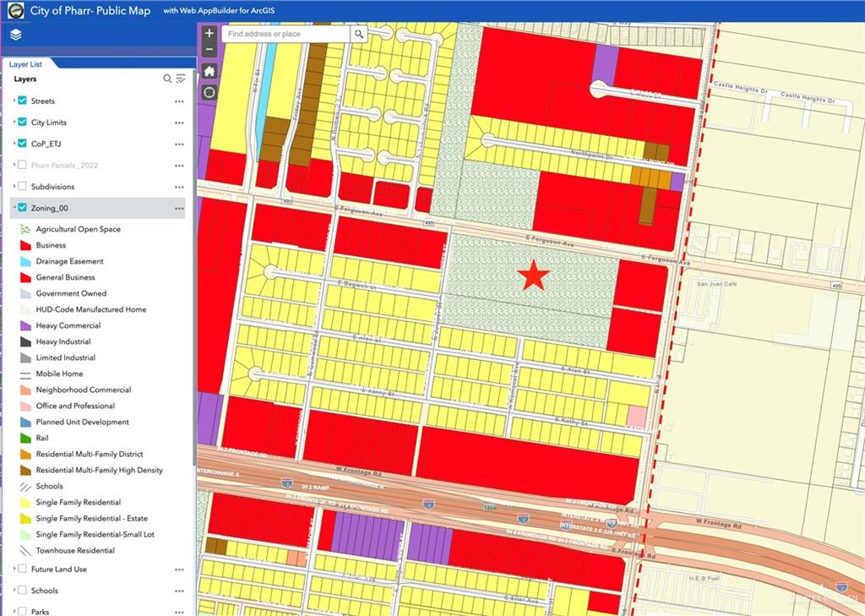Viewport: 865px width, 616px height.
Task: Collapse the Zoning_00 layer legend
Action: click(14, 208)
